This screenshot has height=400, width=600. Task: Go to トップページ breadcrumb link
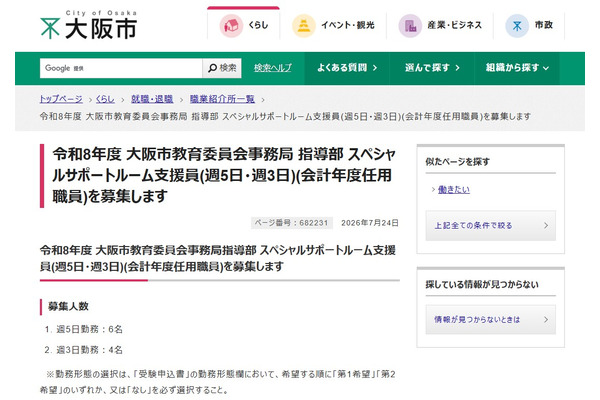(x=61, y=99)
